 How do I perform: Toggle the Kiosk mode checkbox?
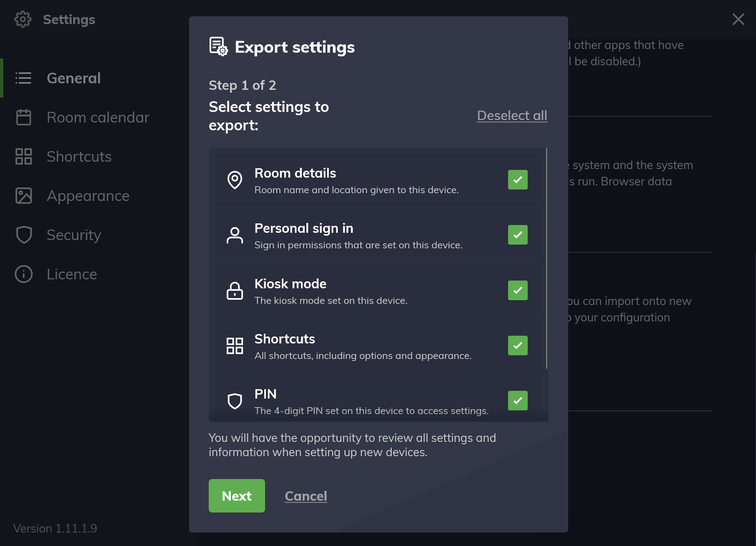517,290
